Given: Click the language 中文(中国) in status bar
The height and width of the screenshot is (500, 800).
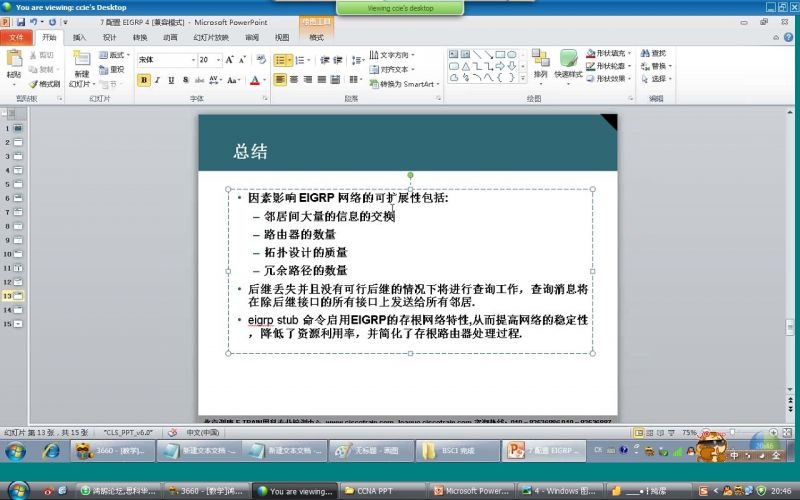Looking at the screenshot, I should coord(203,433).
